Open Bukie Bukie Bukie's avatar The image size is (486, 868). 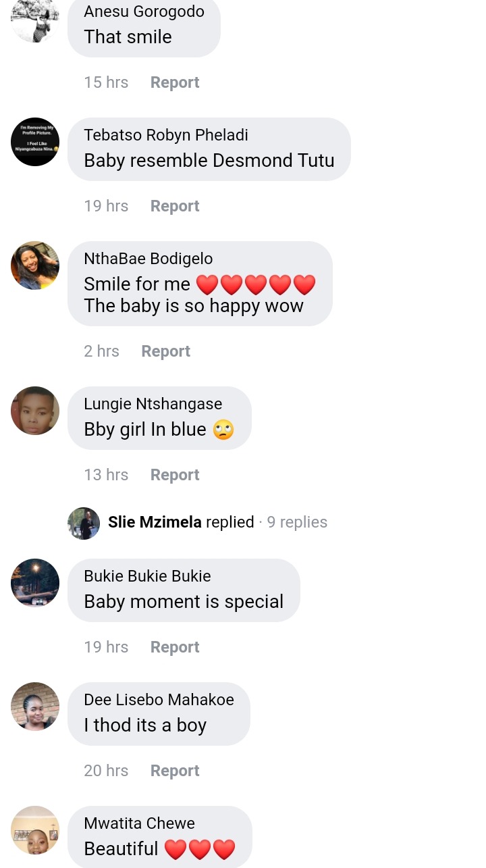click(x=35, y=583)
